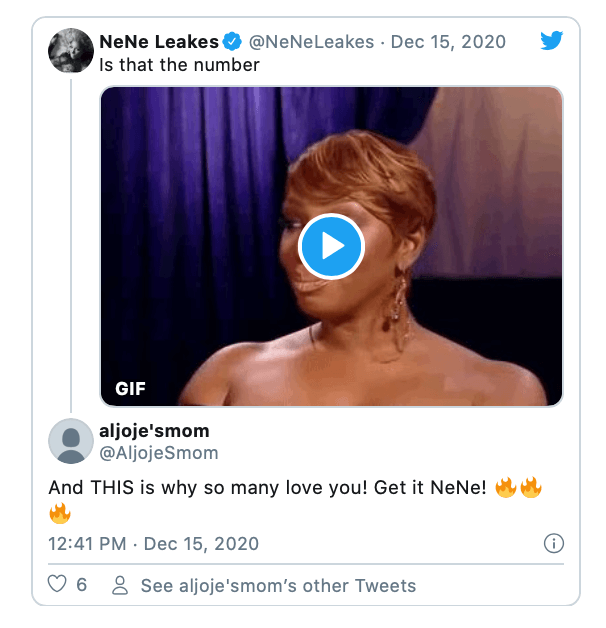
Task: Visit the @NeNeLeakes handle link
Action: point(311,42)
